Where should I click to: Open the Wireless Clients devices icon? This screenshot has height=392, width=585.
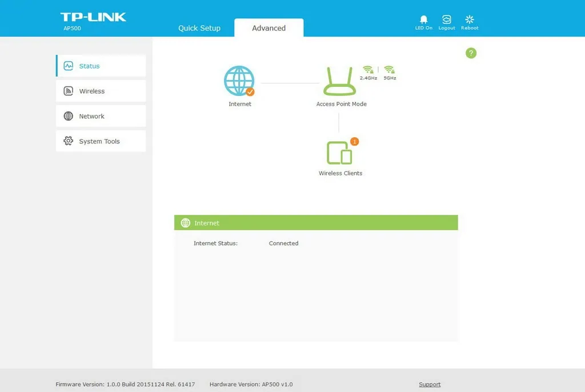click(x=339, y=153)
